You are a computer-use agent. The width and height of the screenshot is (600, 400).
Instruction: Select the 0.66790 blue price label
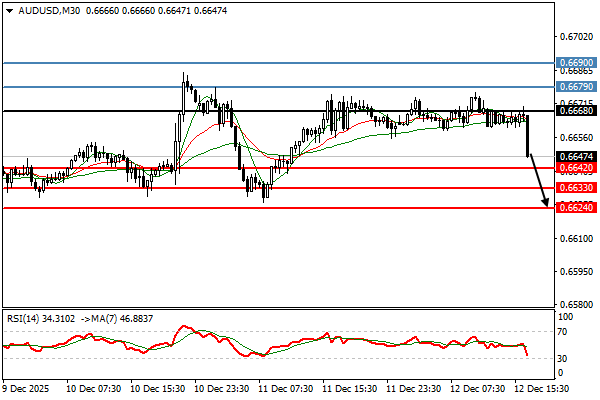click(x=575, y=87)
